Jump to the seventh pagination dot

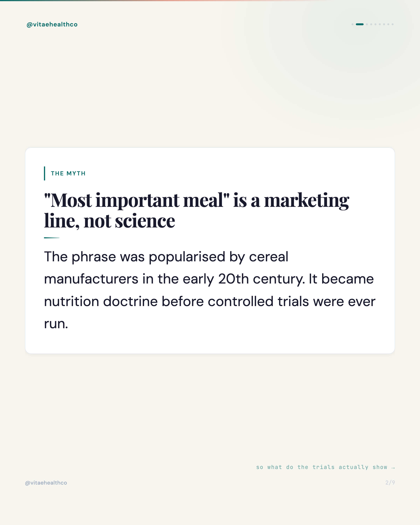point(384,24)
